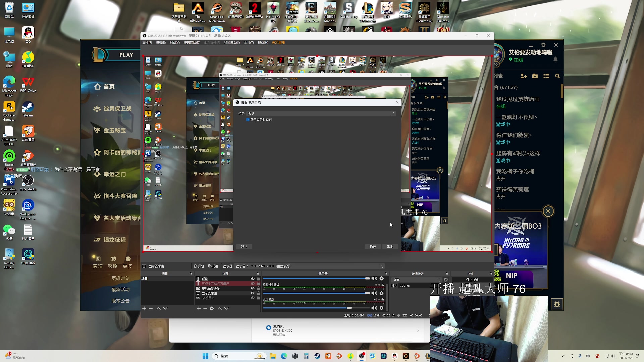
Task: Open the 滤镜 filters button
Action: [x=213, y=266]
